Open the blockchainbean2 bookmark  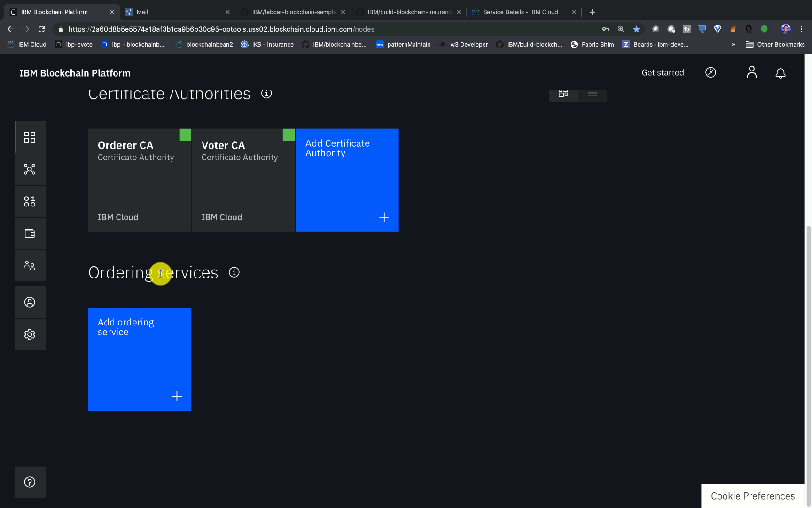pyautogui.click(x=204, y=44)
